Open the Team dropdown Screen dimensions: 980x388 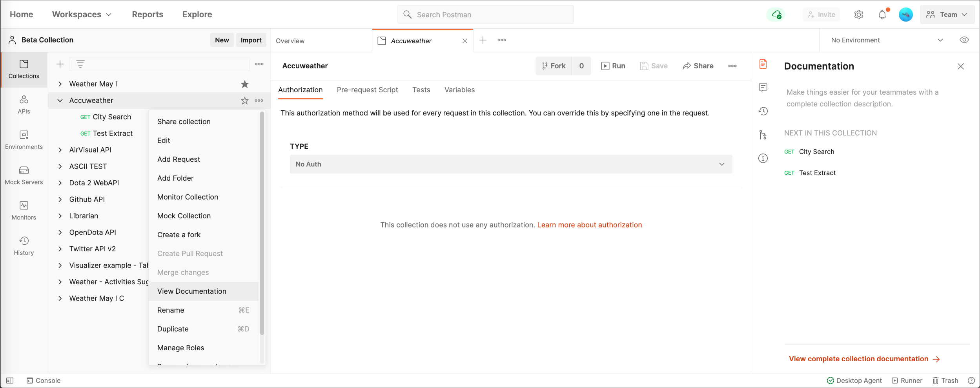pyautogui.click(x=947, y=15)
